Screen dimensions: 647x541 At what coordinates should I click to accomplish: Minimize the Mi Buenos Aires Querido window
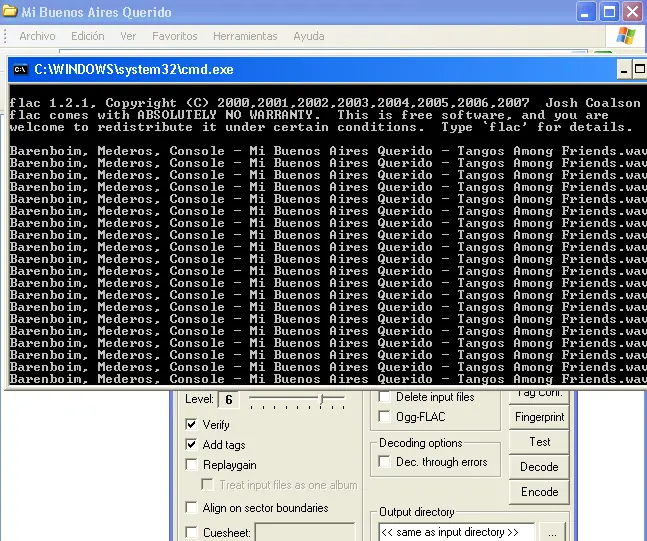[586, 12]
